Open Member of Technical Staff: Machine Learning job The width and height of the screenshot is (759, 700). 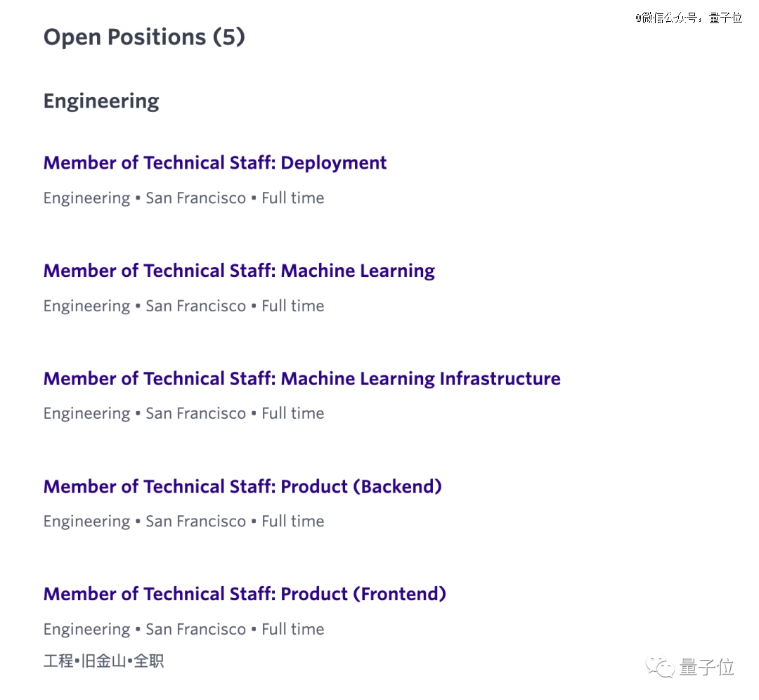pyautogui.click(x=239, y=271)
